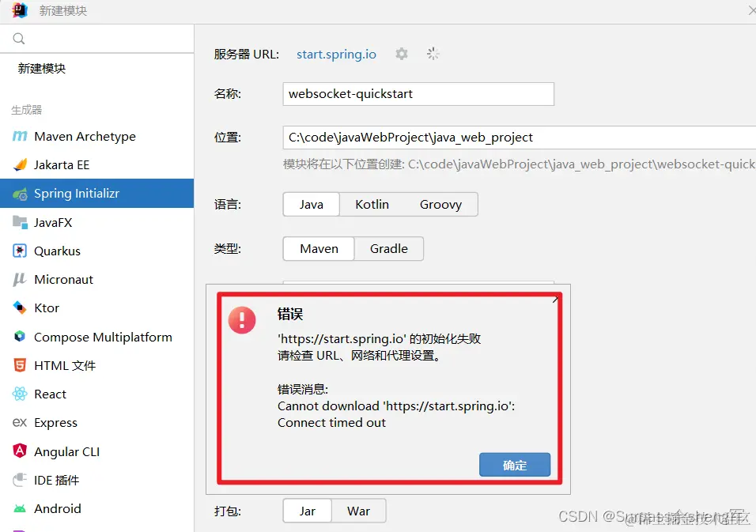This screenshot has height=532, width=756.
Task: Click 确定 button in error dialog
Action: coord(515,465)
